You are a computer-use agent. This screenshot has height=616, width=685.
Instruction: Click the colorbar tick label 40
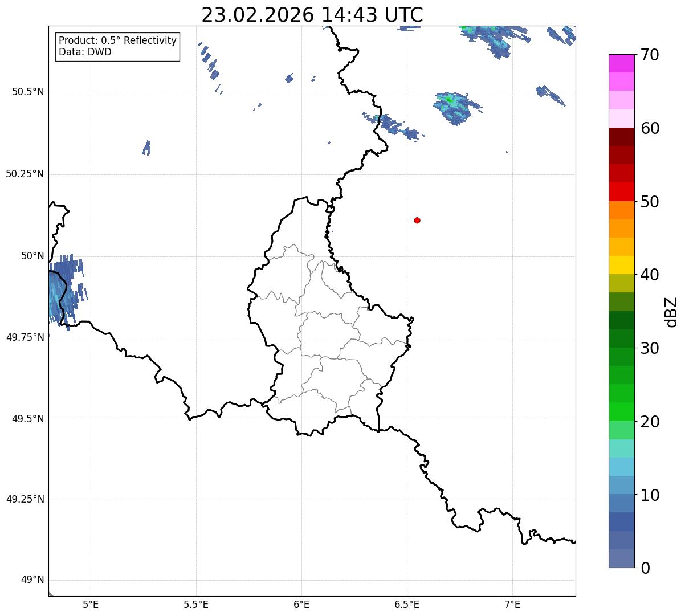click(649, 275)
